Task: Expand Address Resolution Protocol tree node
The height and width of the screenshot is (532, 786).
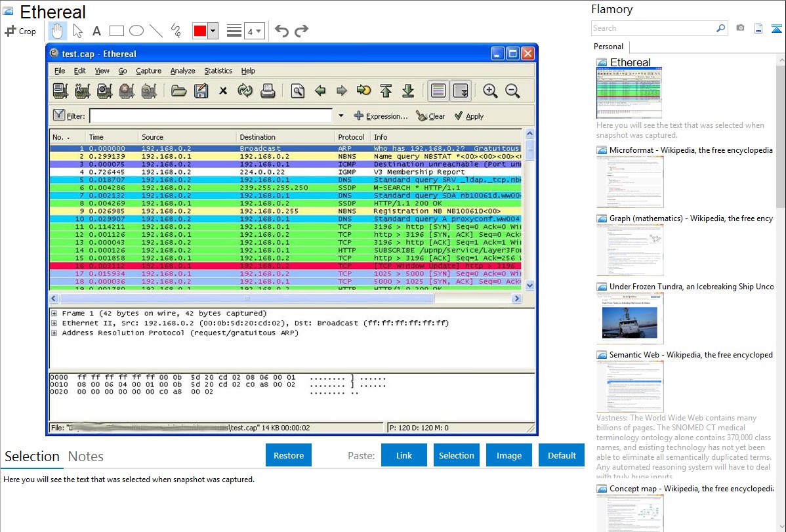Action: 54,333
